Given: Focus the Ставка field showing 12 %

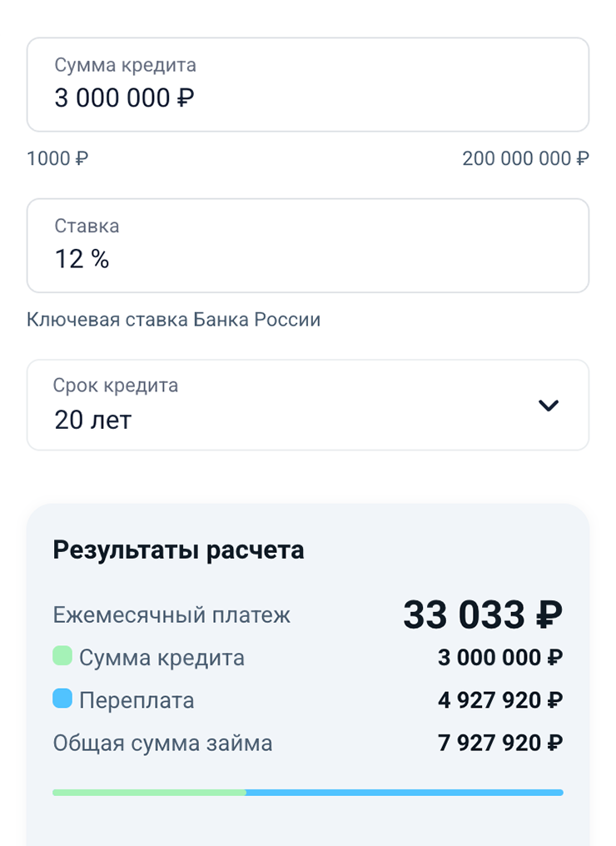Looking at the screenshot, I should click(x=307, y=246).
